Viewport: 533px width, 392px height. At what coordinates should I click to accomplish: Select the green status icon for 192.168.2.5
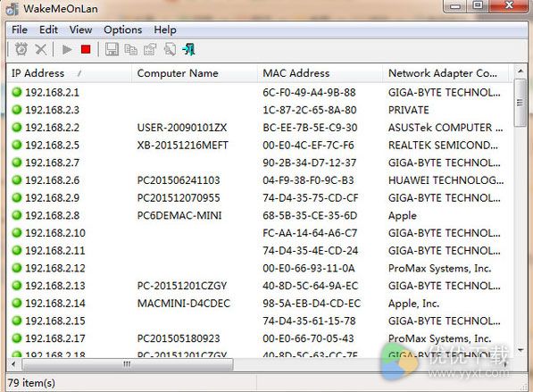click(17, 146)
